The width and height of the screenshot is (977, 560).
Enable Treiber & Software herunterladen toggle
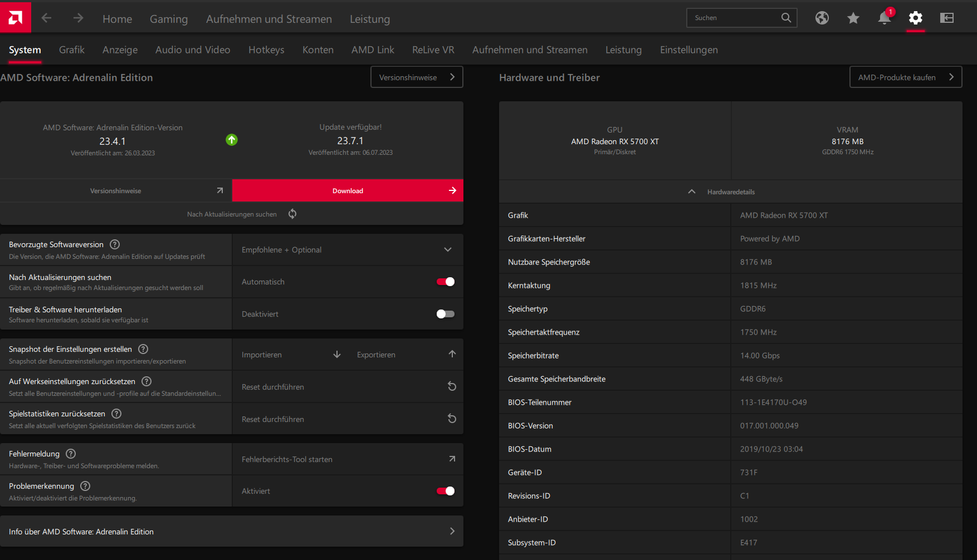pos(446,314)
